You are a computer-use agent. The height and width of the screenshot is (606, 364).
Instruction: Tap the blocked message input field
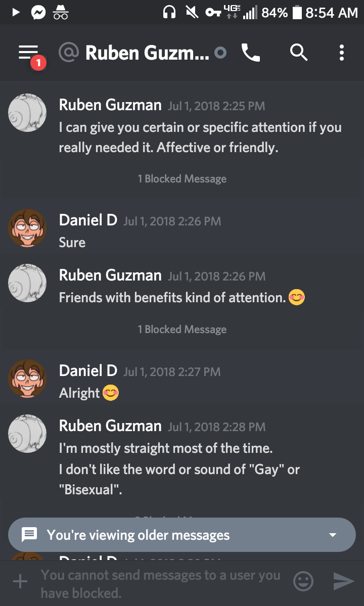tap(161, 583)
